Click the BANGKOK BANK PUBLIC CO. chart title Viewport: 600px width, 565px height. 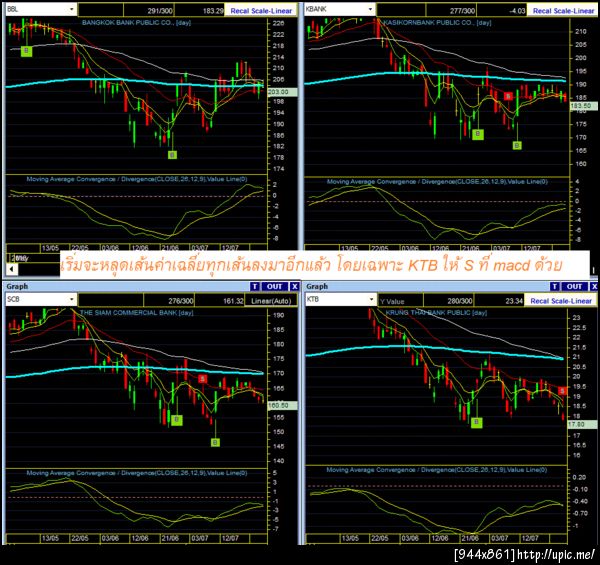point(136,23)
